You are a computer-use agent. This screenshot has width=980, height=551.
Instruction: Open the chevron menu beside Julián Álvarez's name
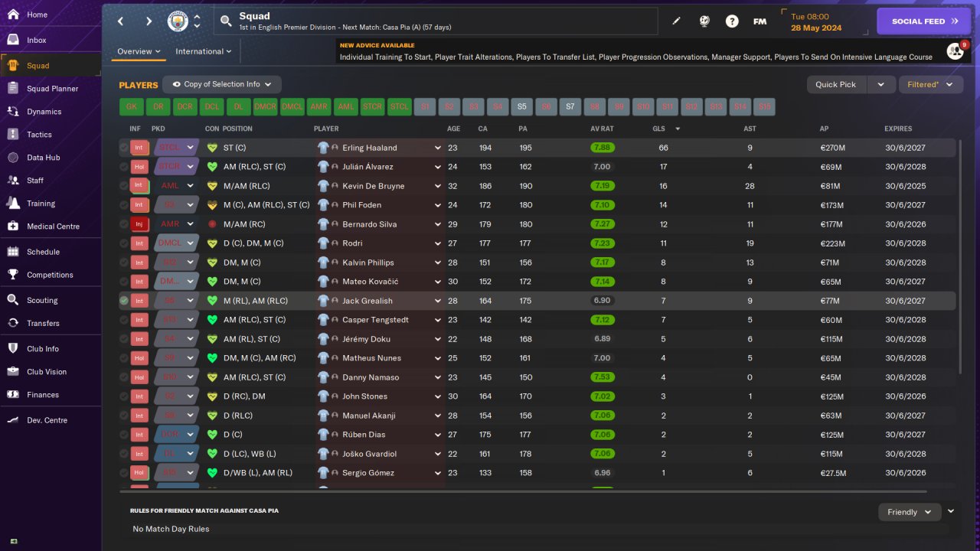[438, 167]
